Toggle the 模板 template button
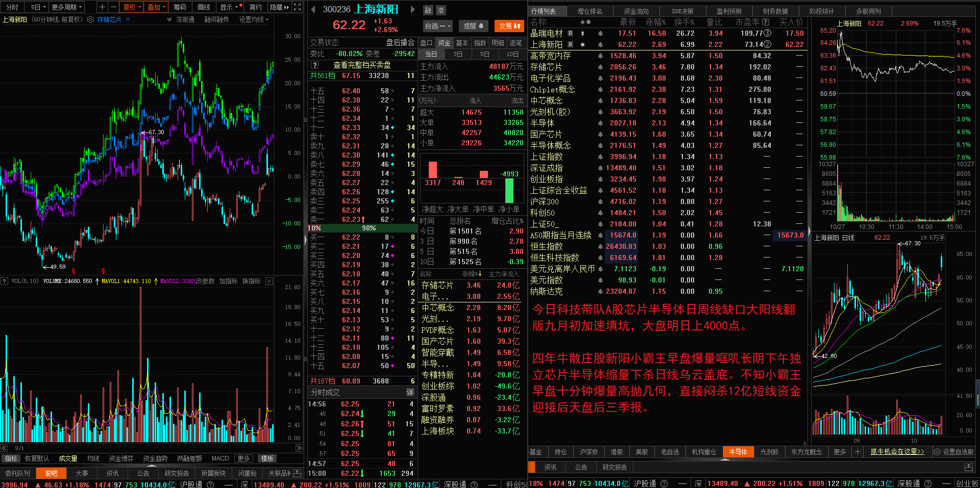This screenshot has height=488, width=980. tap(267, 458)
